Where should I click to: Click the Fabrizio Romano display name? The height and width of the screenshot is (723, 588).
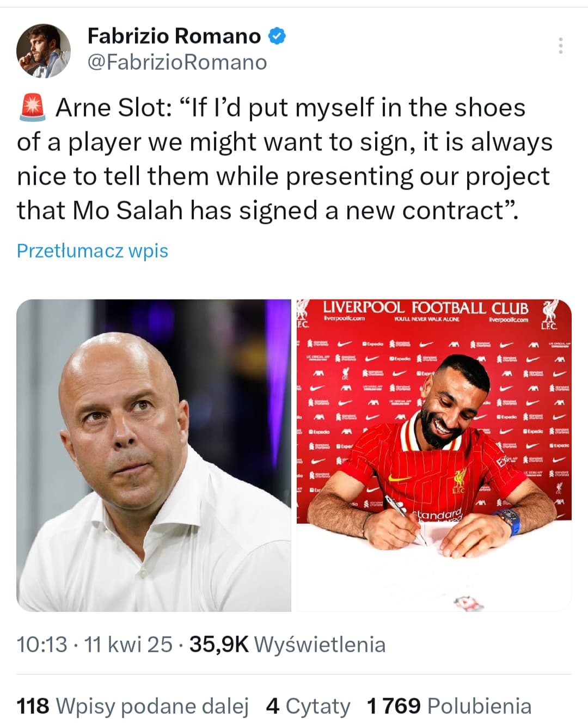174,36
